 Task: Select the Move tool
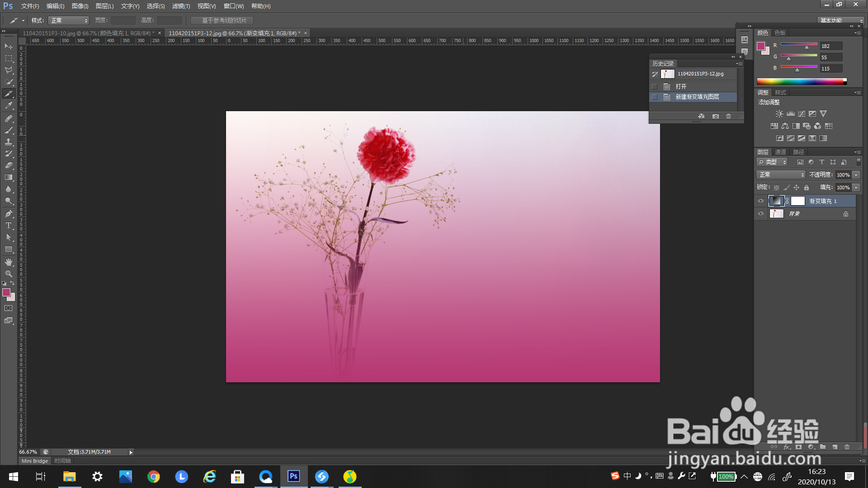9,46
